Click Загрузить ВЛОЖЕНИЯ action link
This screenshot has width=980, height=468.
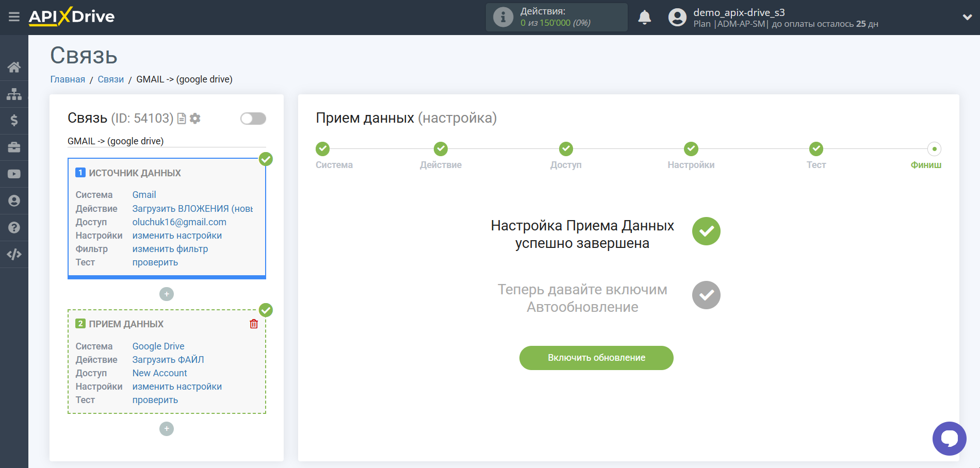pos(192,209)
